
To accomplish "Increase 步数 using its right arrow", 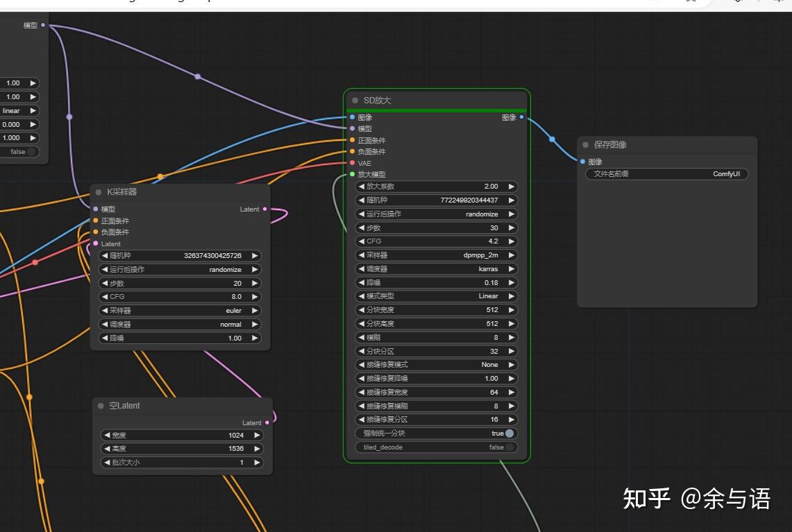I will point(510,228).
